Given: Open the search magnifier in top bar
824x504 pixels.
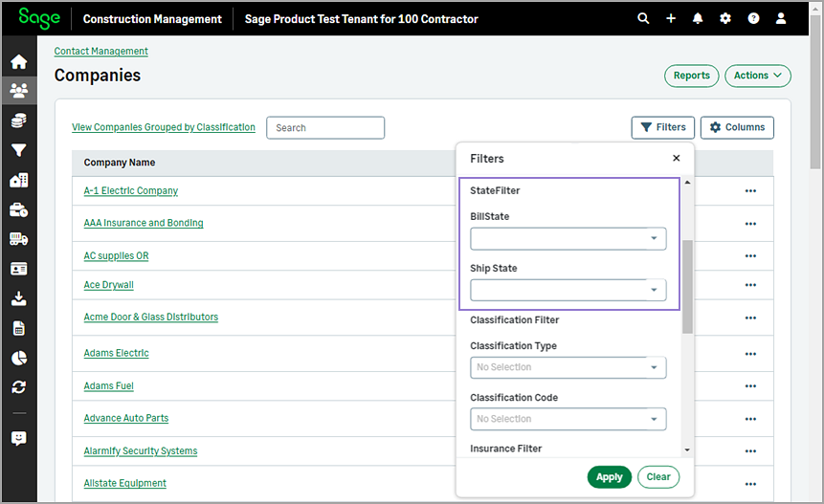Looking at the screenshot, I should coord(643,18).
